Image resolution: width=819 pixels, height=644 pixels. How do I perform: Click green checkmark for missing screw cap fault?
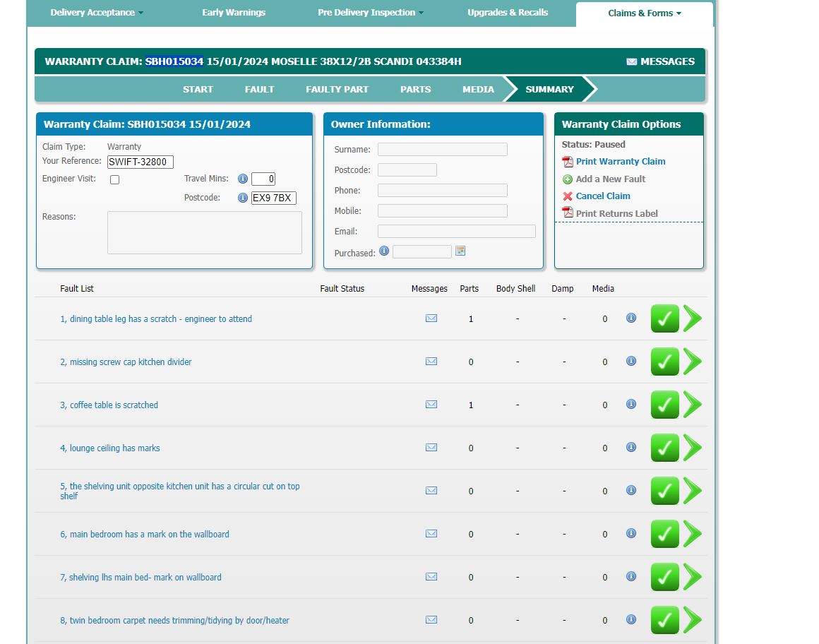664,362
